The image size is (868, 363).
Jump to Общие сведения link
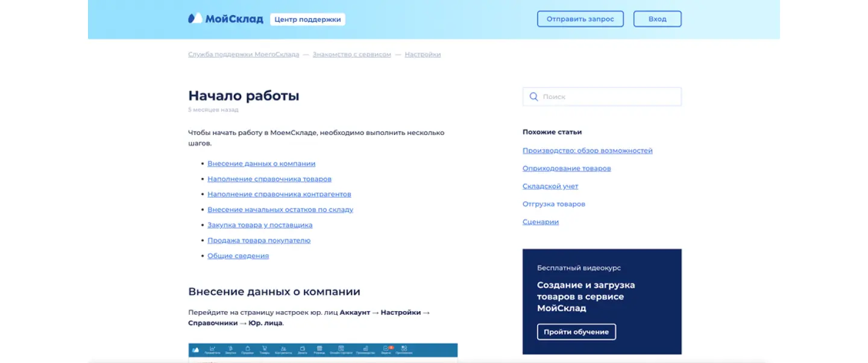(238, 256)
